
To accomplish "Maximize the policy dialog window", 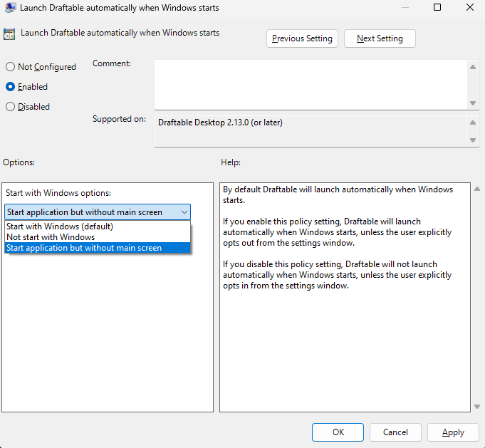I will [437, 7].
